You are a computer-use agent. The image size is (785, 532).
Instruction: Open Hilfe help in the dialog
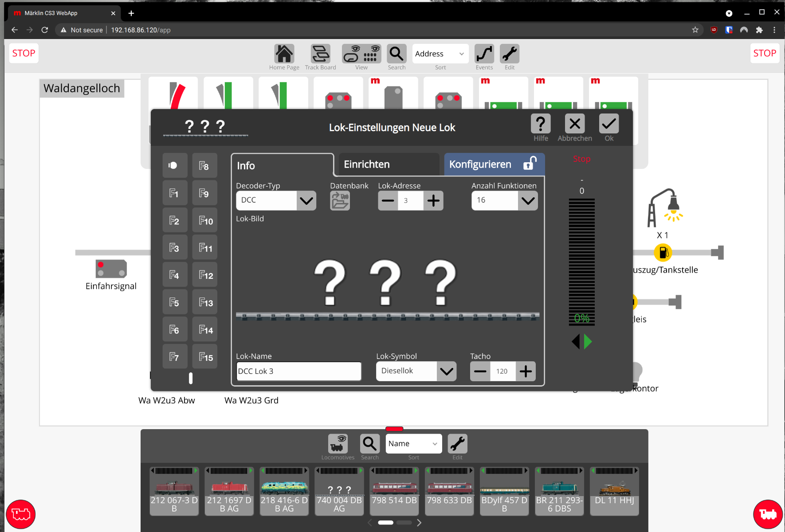(x=541, y=124)
